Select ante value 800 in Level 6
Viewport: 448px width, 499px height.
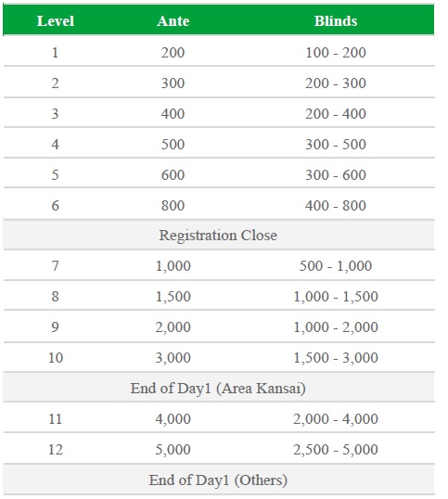(x=173, y=205)
